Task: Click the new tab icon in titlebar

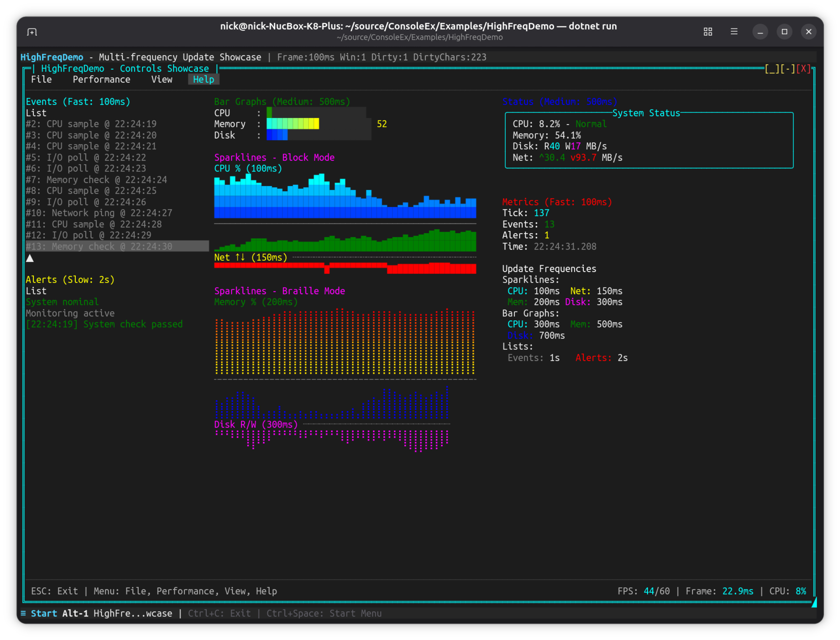Action: [x=32, y=32]
